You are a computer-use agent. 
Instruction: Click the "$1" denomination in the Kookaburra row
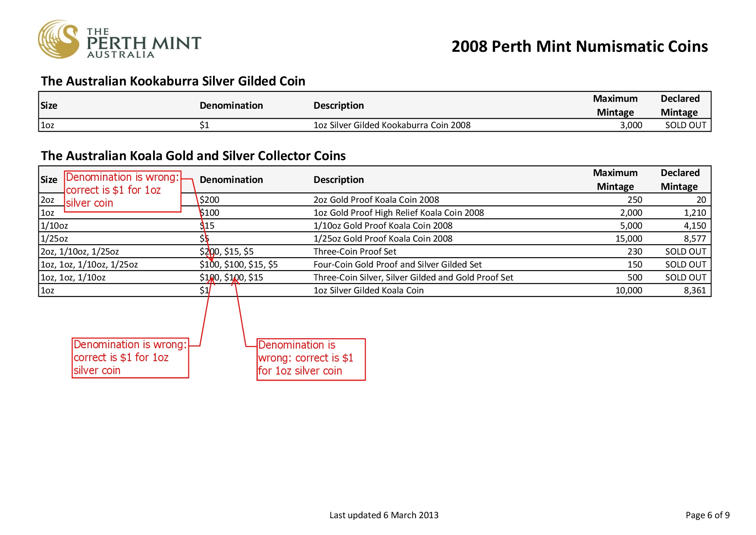204,125
